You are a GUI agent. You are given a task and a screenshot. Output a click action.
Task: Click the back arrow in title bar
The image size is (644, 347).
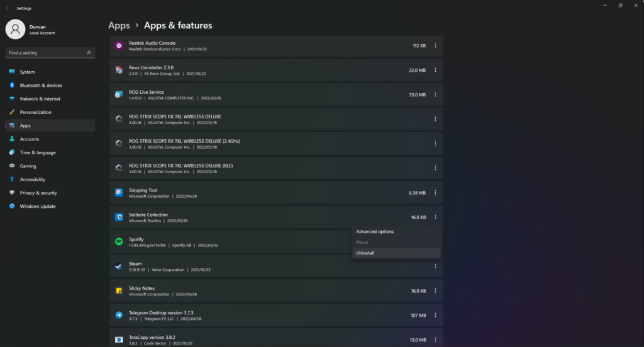pos(7,8)
